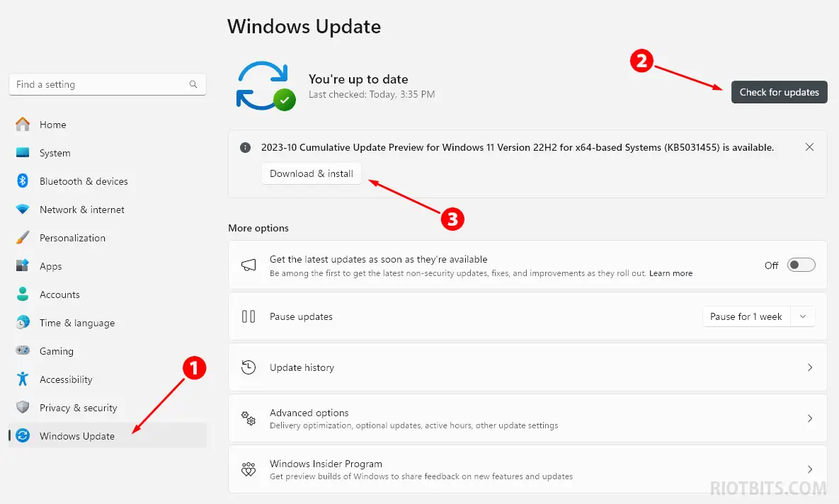Click the Bluetooth icon in sidebar

click(x=23, y=181)
